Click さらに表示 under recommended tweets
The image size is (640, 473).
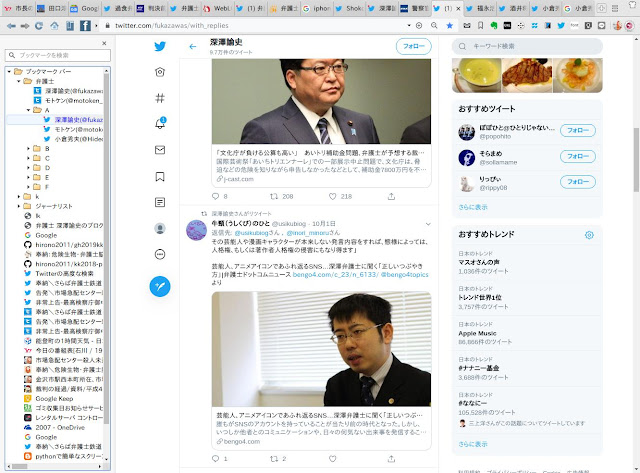(x=473, y=207)
